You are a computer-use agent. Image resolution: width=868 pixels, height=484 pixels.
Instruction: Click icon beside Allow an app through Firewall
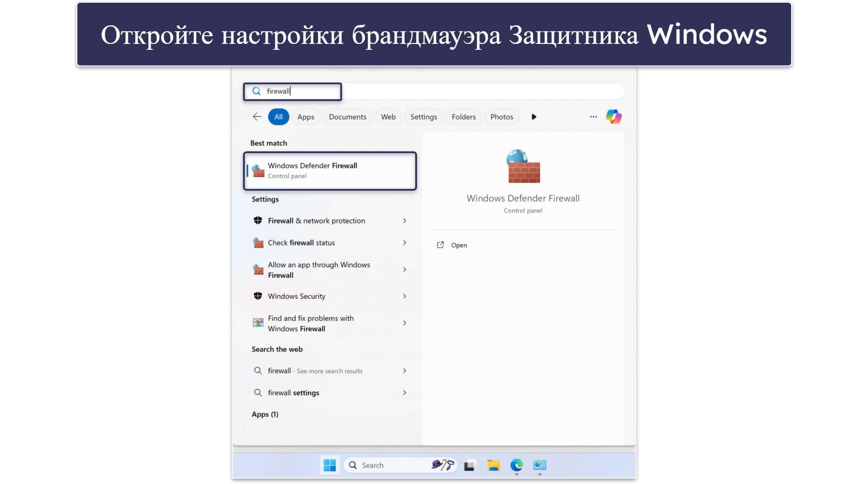tap(258, 270)
